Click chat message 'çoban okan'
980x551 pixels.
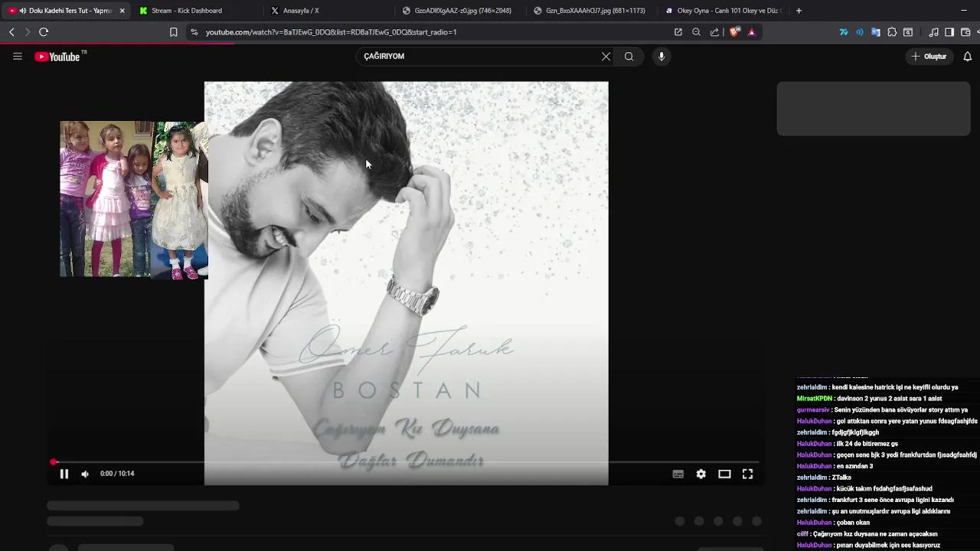tap(853, 523)
